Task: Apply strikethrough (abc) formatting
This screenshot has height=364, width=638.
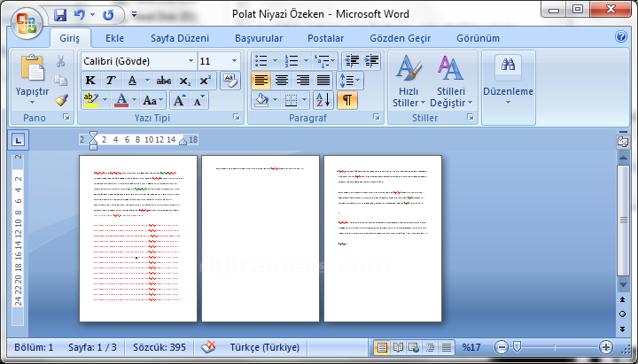Action: [x=164, y=81]
